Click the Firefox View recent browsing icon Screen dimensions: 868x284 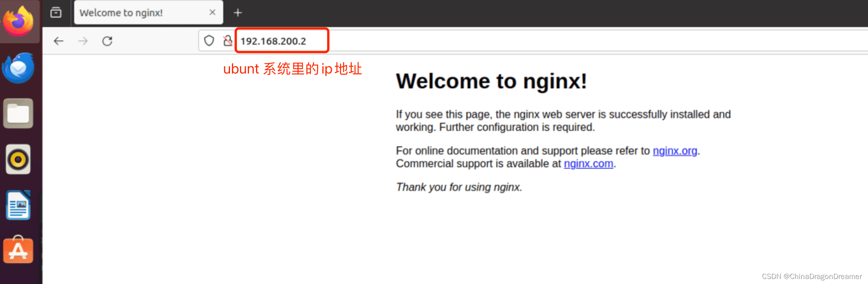[56, 13]
